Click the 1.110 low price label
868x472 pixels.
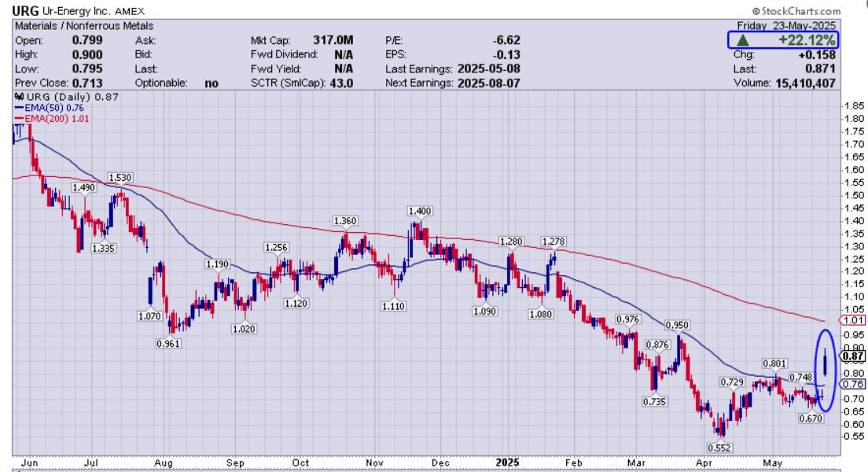[x=393, y=306]
